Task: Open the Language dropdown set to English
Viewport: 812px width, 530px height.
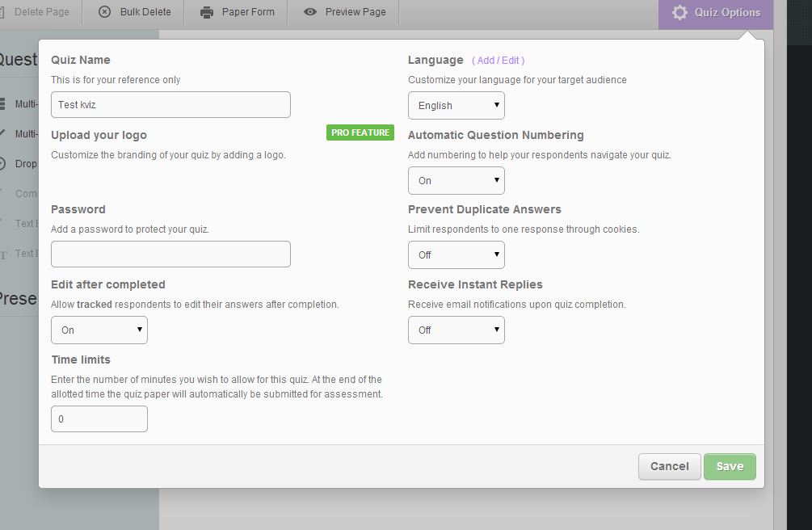Action: click(456, 106)
